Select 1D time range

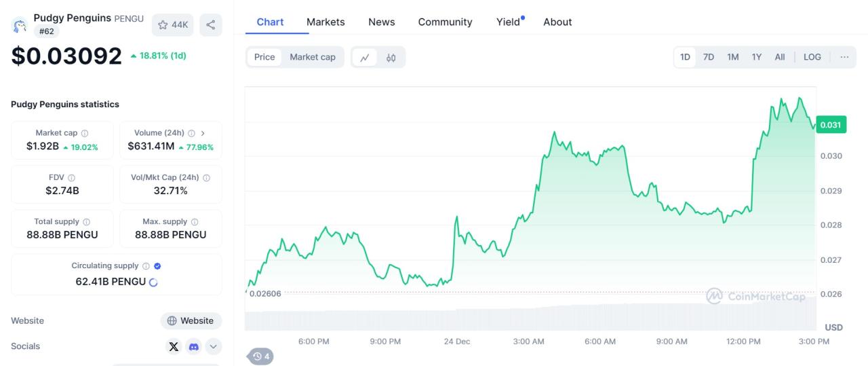[685, 57]
